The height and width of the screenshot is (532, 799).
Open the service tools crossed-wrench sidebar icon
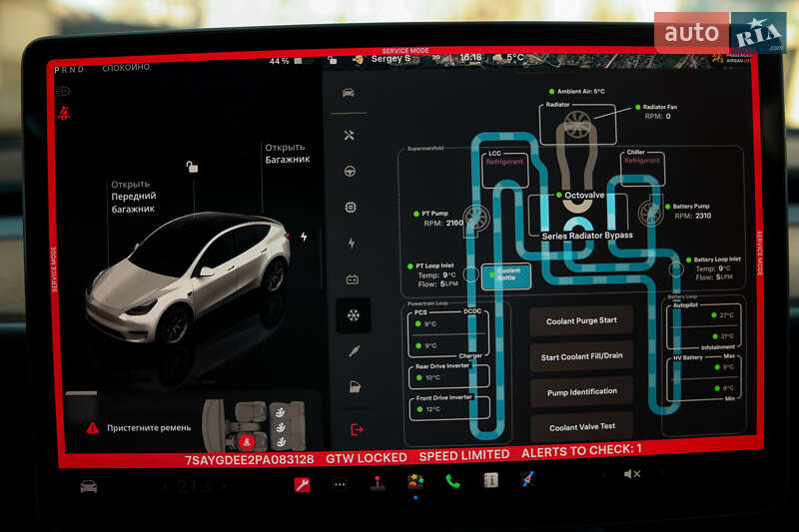tap(349, 135)
